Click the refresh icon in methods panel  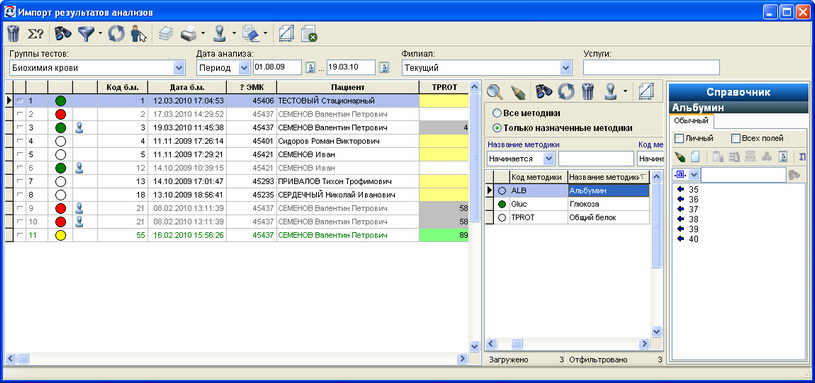pyautogui.click(x=566, y=92)
